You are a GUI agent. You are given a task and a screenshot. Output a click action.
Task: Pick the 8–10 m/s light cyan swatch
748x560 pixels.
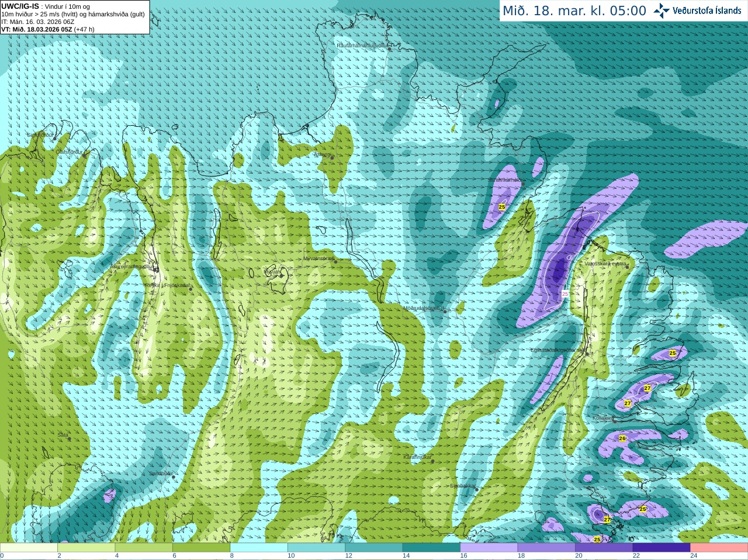point(259,548)
